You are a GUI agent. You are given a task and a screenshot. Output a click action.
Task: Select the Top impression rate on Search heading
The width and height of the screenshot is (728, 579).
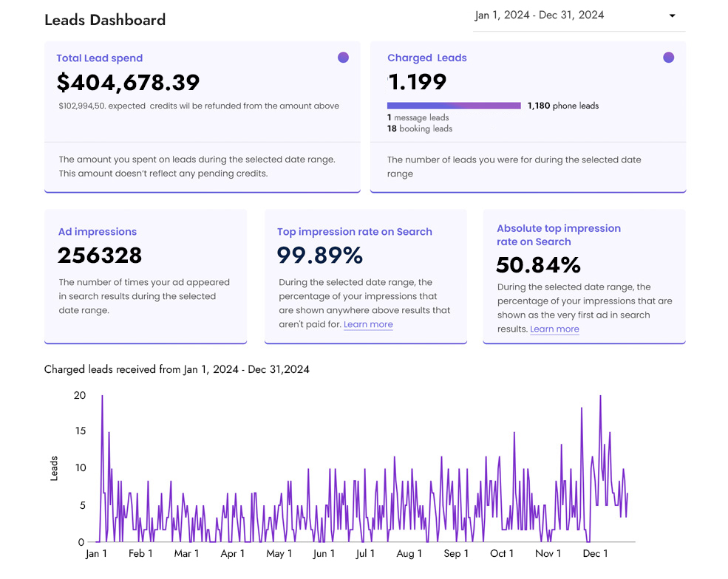click(x=355, y=232)
